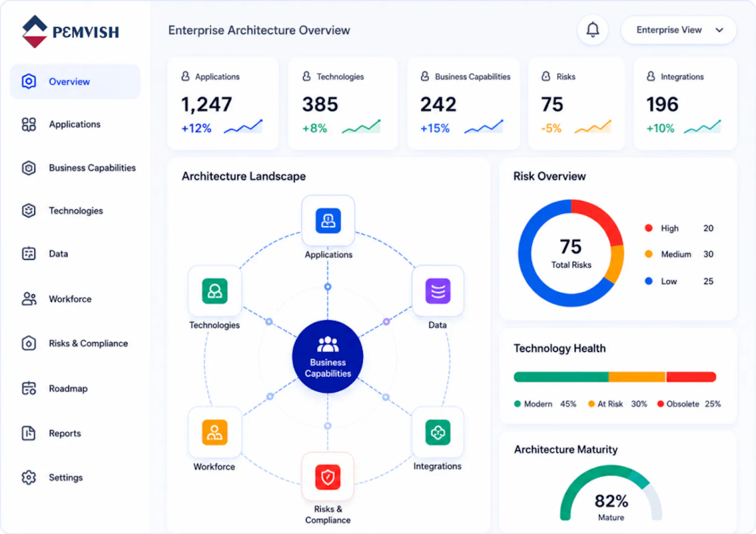Screen dimensions: 756x534
Task: Click the Business Capabilities stat card icon
Action: [425, 76]
